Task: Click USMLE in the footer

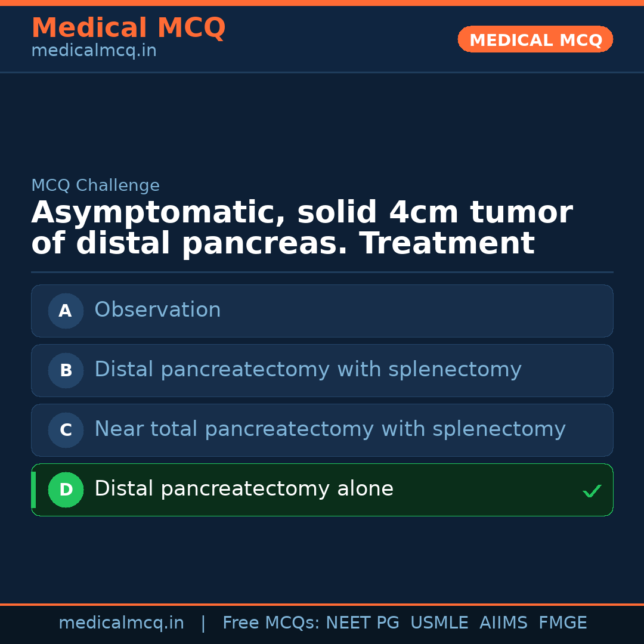Action: click(439, 623)
